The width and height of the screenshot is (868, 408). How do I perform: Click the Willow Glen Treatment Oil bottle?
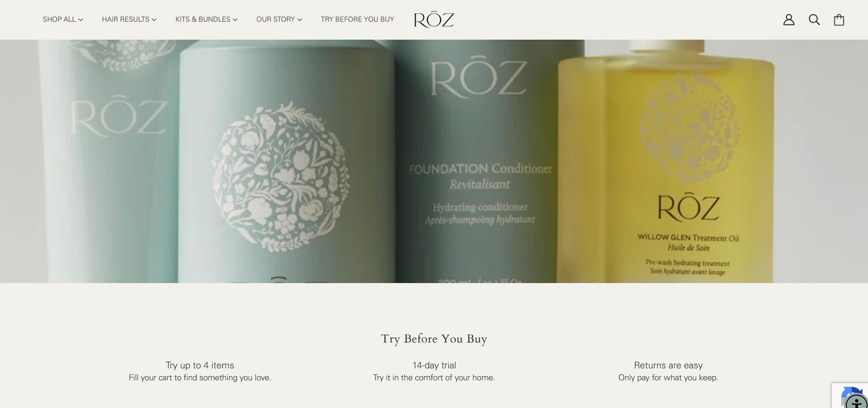(666, 161)
